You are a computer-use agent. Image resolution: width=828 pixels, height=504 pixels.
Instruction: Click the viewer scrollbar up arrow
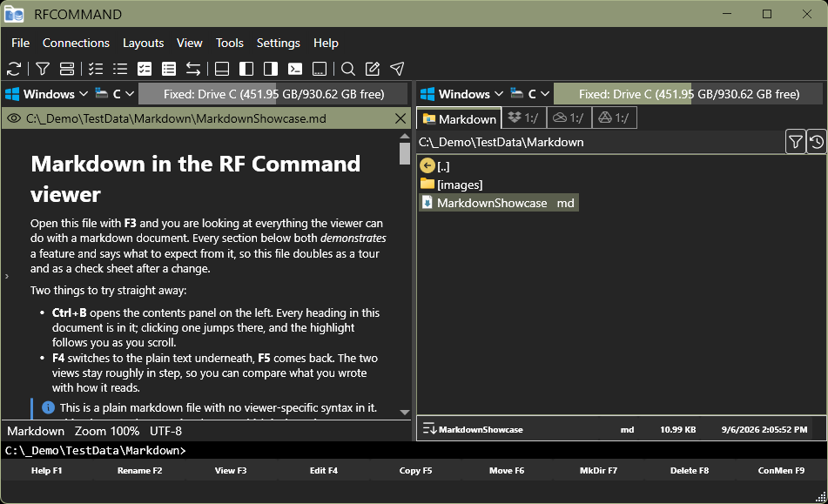[x=405, y=136]
